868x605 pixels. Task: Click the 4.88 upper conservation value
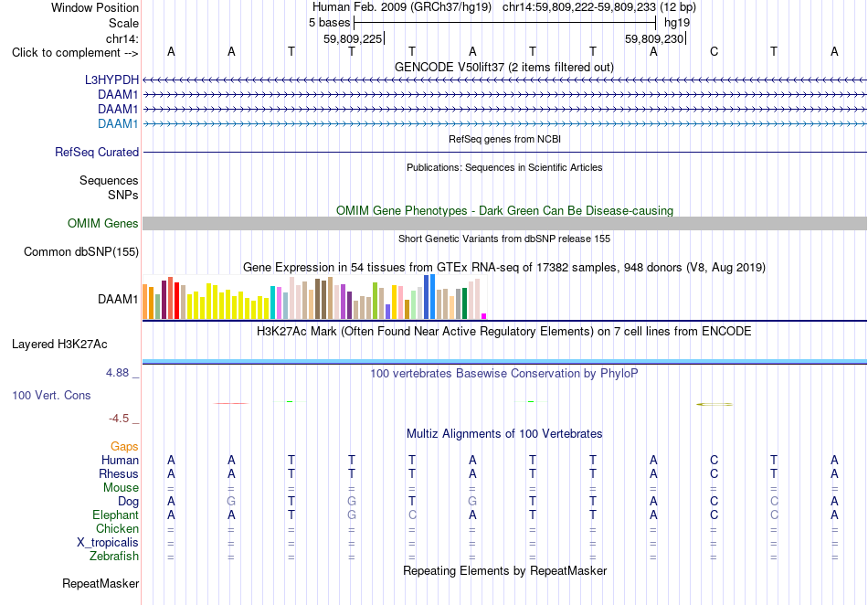coord(118,373)
